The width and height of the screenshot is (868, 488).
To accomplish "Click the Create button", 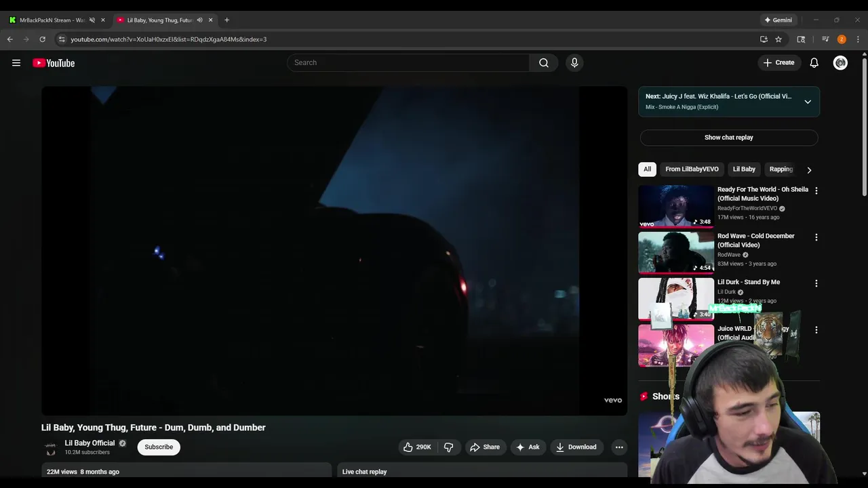I will (778, 62).
